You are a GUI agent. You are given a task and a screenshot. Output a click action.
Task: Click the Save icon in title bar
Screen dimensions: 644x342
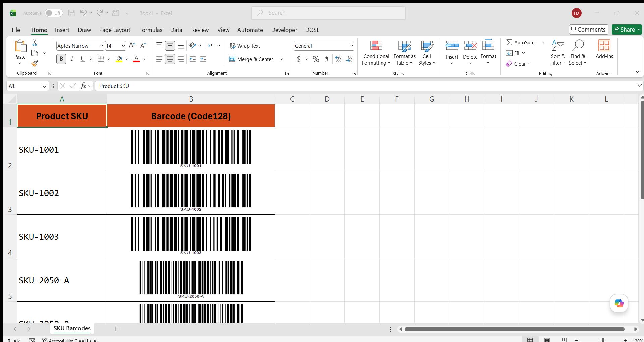tap(72, 13)
